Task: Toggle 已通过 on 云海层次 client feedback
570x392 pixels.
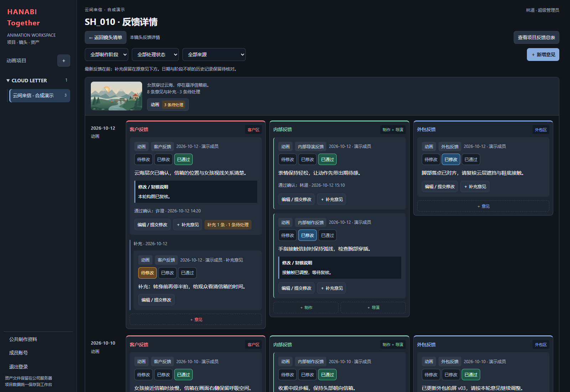Action: coord(183,160)
